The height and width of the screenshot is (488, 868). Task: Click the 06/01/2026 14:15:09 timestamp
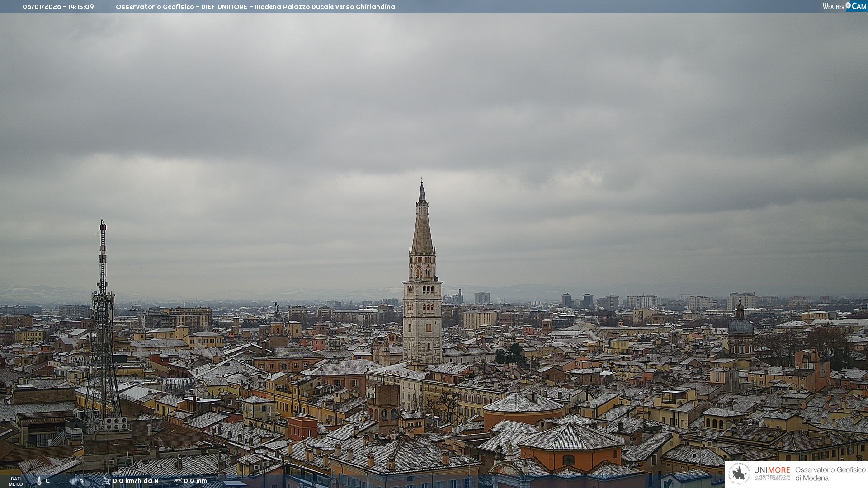[x=58, y=7]
